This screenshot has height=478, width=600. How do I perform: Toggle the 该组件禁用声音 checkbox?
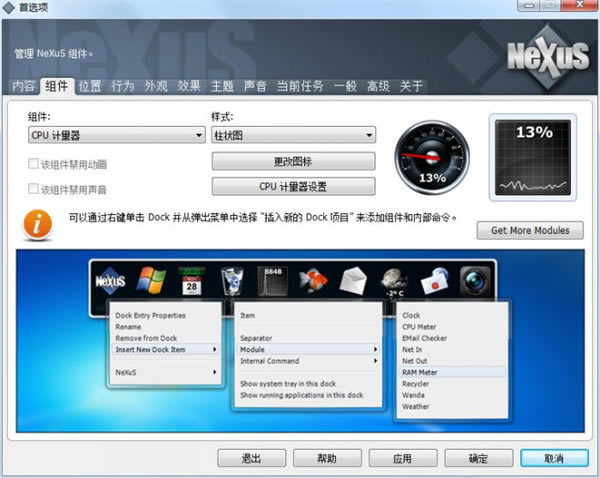(33, 189)
